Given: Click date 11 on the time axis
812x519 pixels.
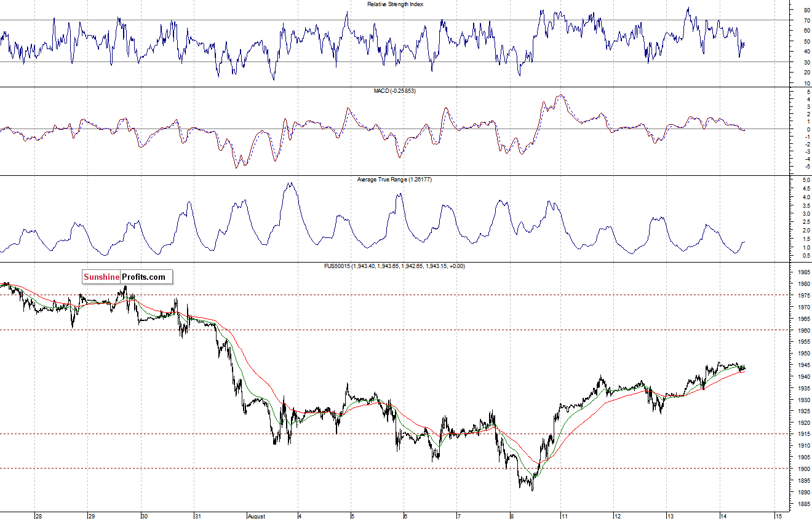Looking at the screenshot, I should click(565, 516).
